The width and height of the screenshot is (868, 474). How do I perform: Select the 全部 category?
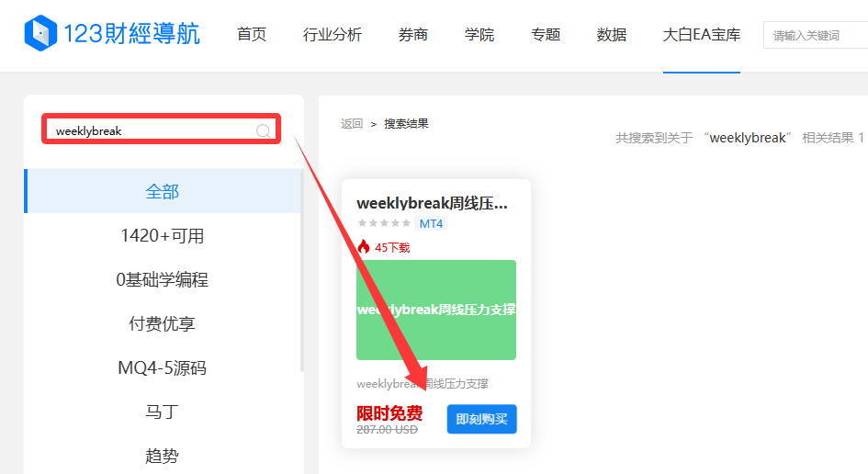coord(163,192)
